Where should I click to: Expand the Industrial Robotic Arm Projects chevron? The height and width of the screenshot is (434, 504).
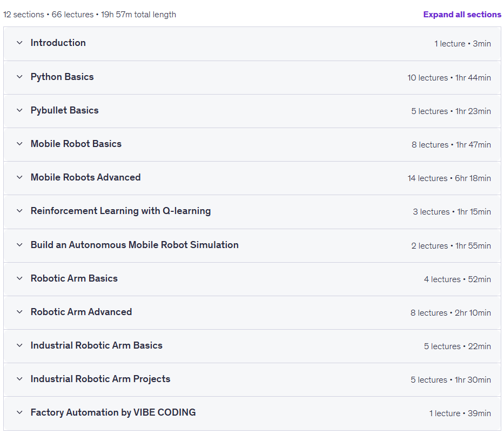[x=19, y=379]
